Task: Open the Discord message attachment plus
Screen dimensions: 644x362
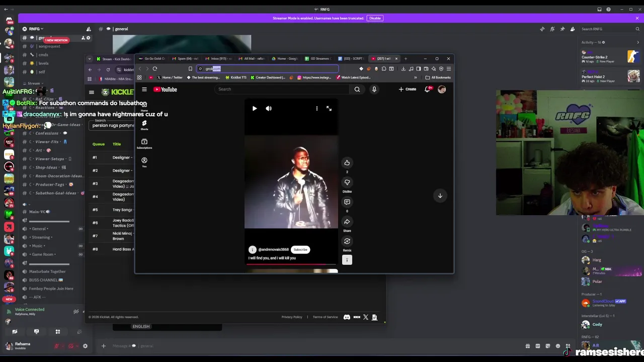Action: (103, 346)
